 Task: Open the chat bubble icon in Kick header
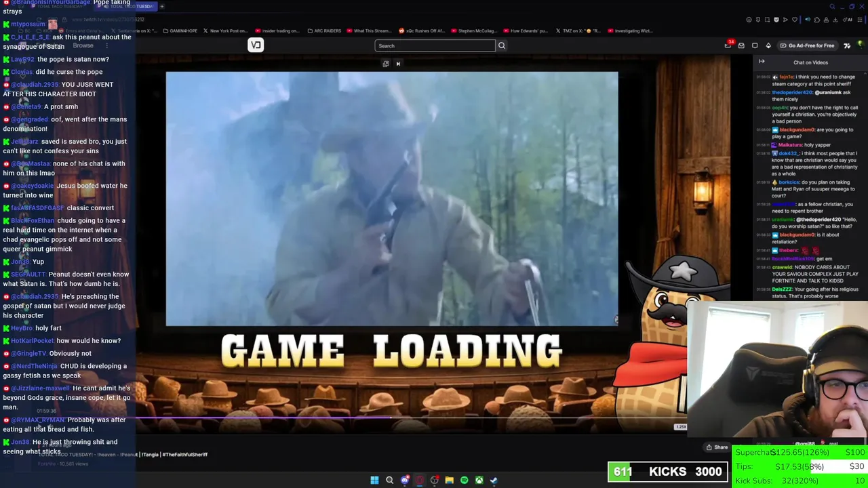pyautogui.click(x=755, y=45)
